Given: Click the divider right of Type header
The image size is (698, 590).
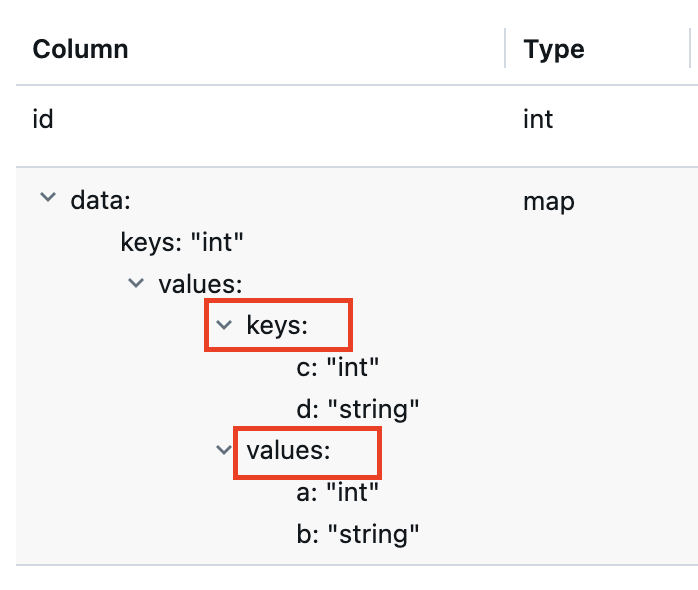Looking at the screenshot, I should tap(690, 48).
